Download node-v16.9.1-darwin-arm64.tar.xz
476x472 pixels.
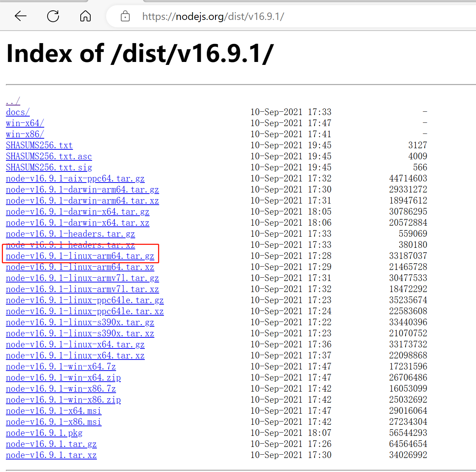click(x=83, y=201)
